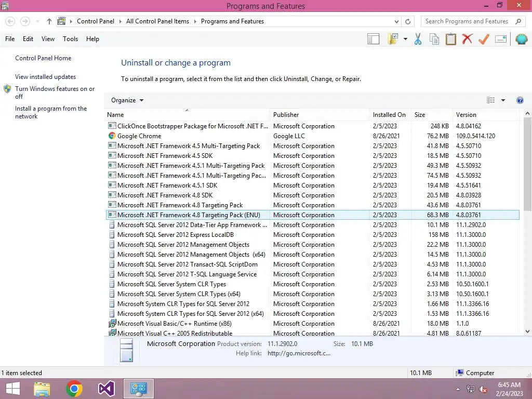Select Microsoft .NET Framework 4.8 SDK row

coord(312,195)
